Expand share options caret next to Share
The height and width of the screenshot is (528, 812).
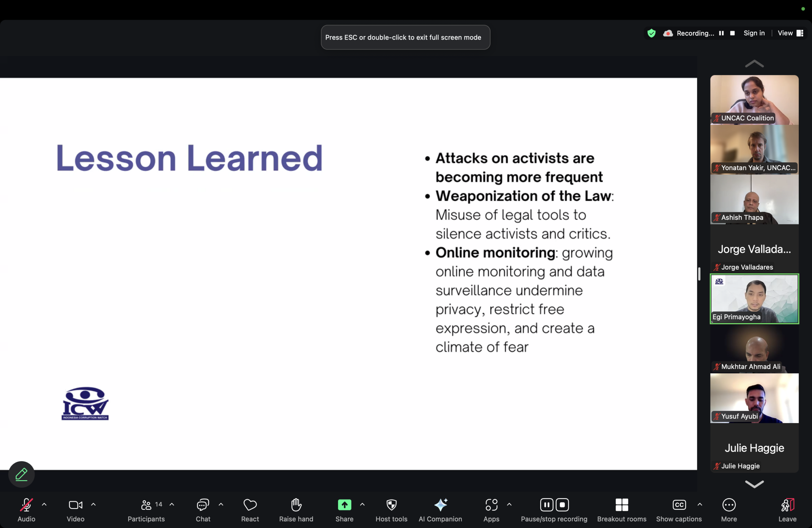(362, 504)
